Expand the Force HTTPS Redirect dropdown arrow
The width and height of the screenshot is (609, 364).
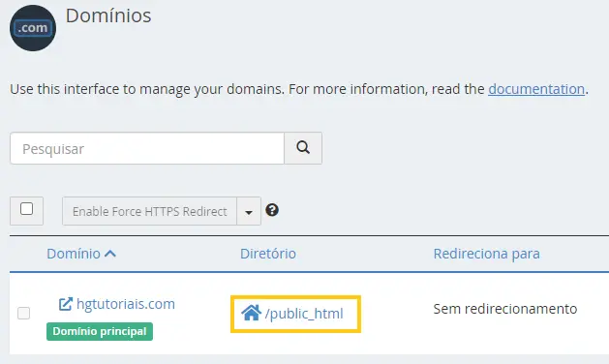click(x=249, y=211)
